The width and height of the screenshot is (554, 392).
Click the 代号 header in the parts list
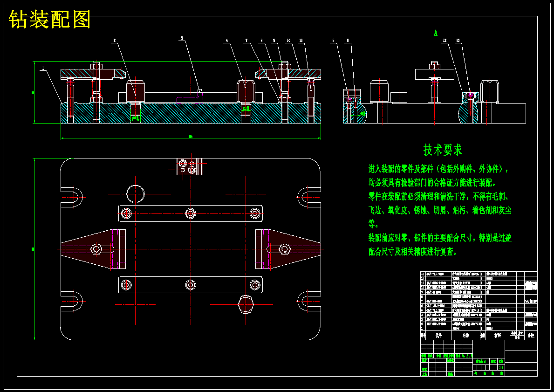(x=438, y=336)
